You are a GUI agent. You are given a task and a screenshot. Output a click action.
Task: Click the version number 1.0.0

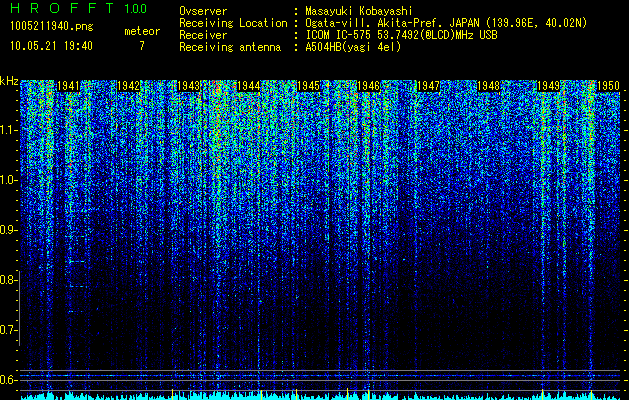pos(136,9)
